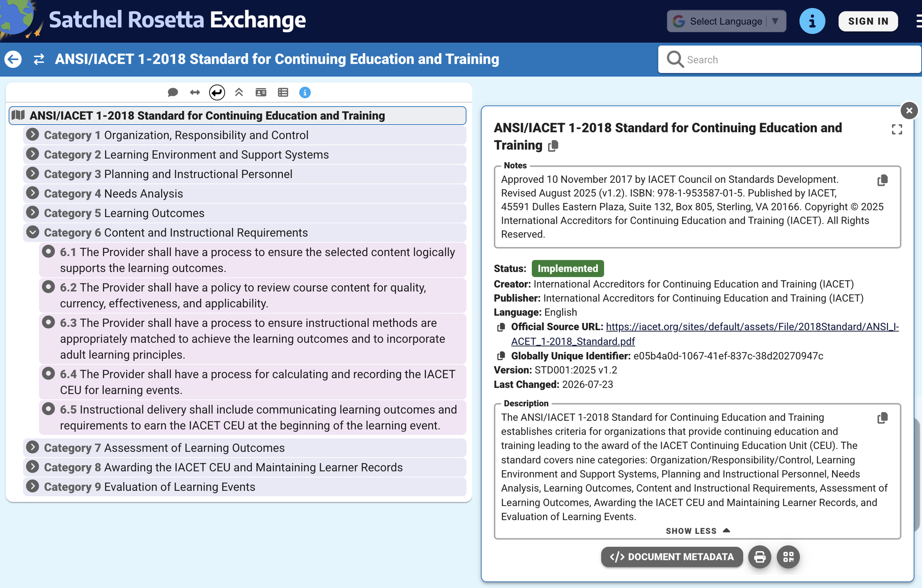Show the QR code button
The image size is (922, 588).
coord(788,557)
